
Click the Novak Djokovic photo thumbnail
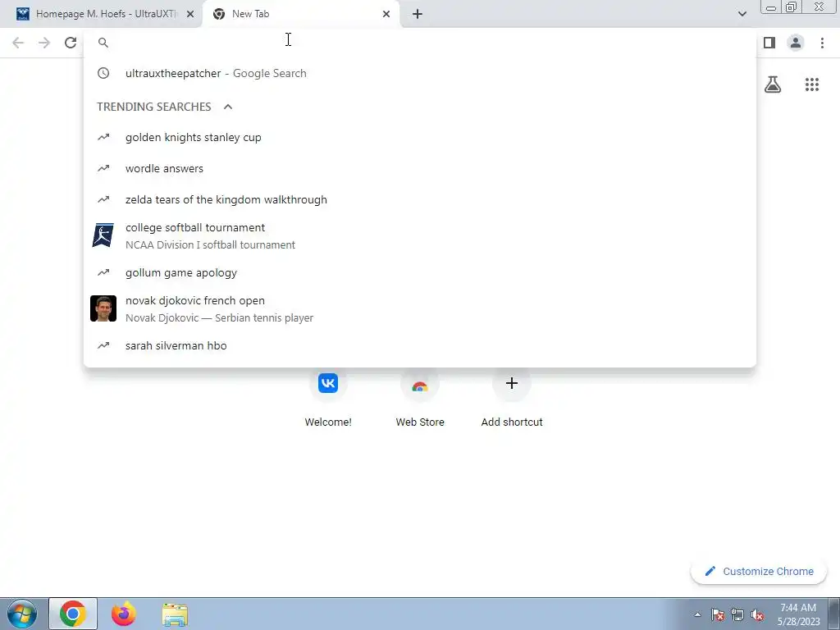coord(103,308)
